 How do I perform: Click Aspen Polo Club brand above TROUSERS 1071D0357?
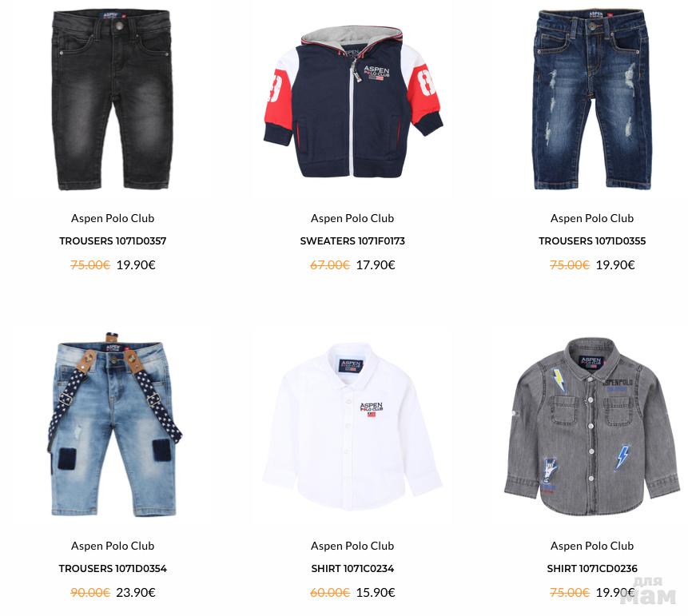(x=113, y=218)
